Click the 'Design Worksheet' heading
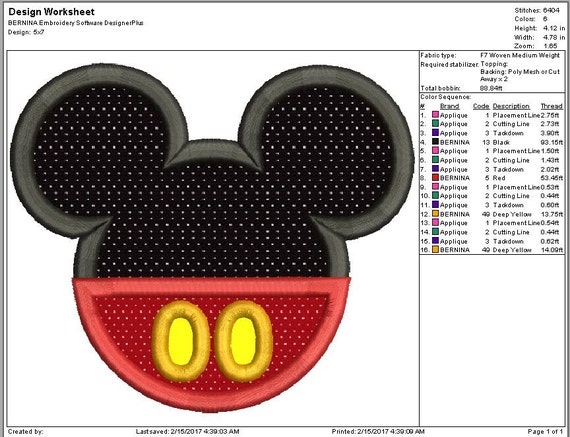 pos(51,12)
